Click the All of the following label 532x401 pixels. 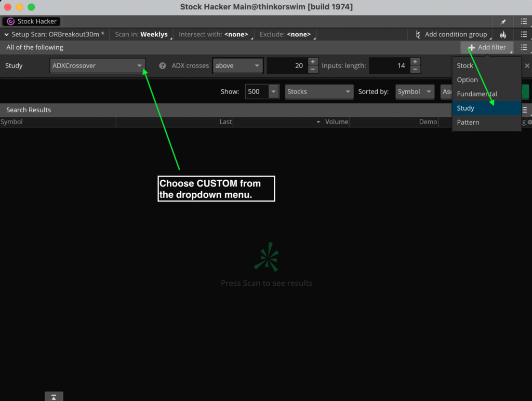pyautogui.click(x=35, y=47)
